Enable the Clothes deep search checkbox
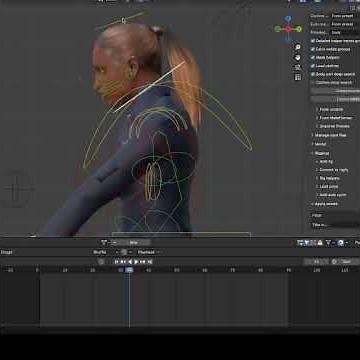360x360 pixels. click(x=313, y=82)
